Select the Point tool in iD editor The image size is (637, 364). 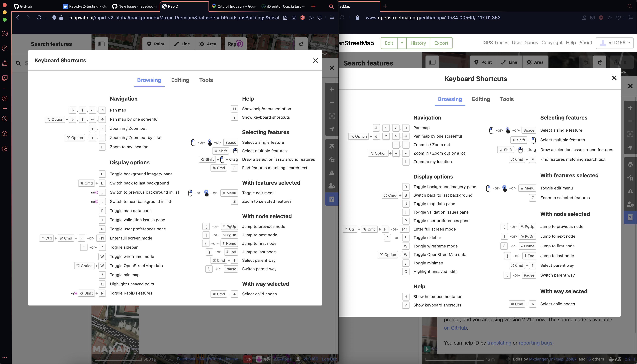tap(483, 62)
